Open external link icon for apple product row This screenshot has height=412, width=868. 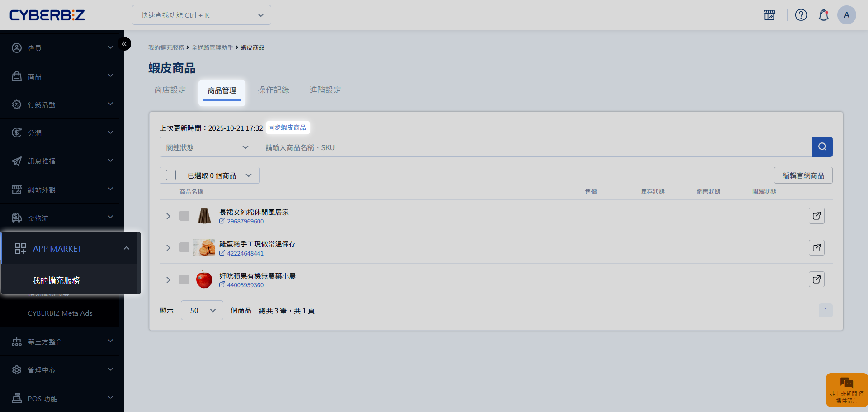[x=816, y=279]
